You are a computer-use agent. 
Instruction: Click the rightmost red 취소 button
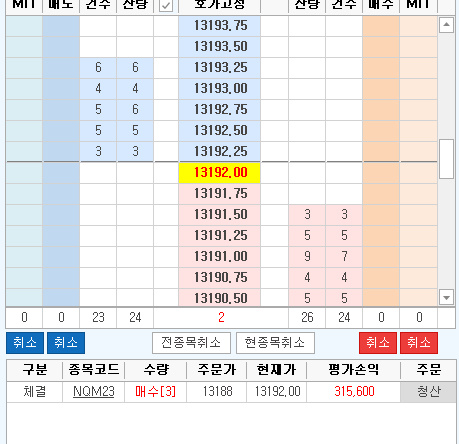(x=419, y=343)
